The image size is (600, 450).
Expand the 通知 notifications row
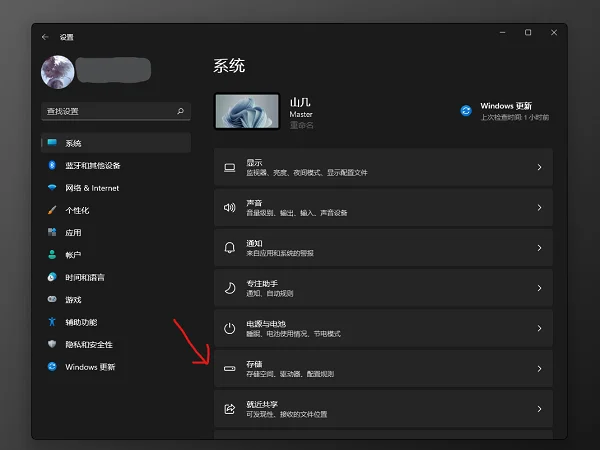(383, 247)
